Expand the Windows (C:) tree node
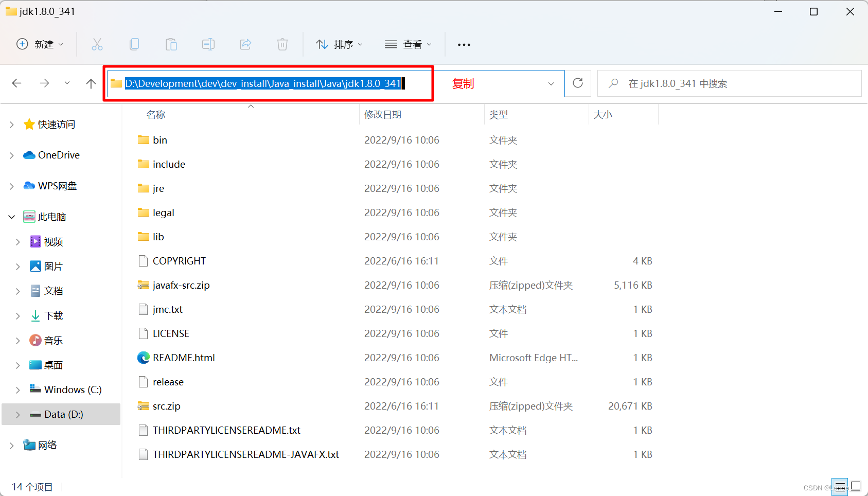 click(18, 390)
